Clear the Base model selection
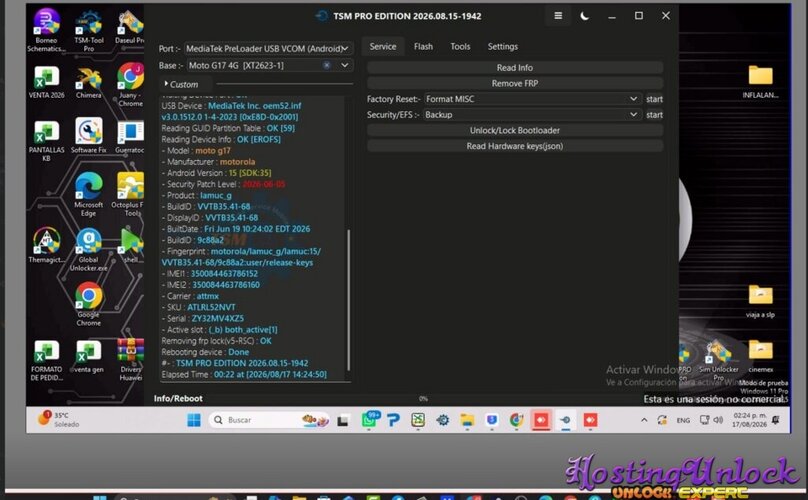Image resolution: width=808 pixels, height=500 pixels. pos(327,65)
